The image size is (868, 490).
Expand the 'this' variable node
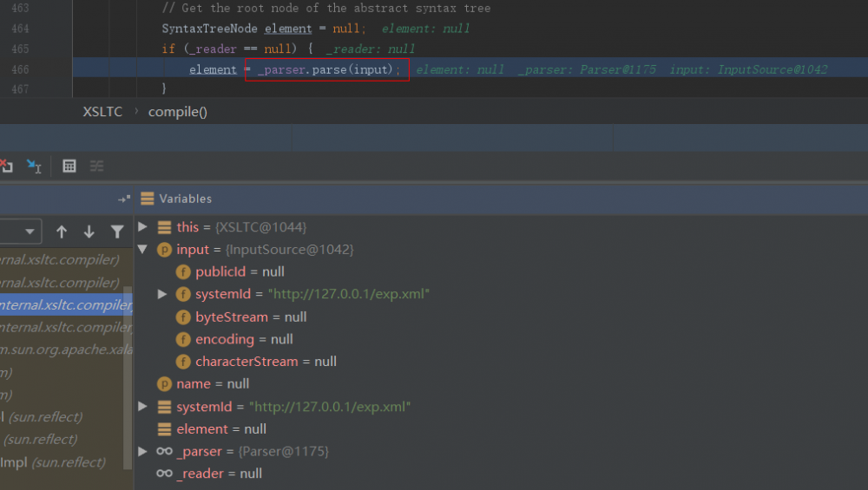pyautogui.click(x=142, y=226)
